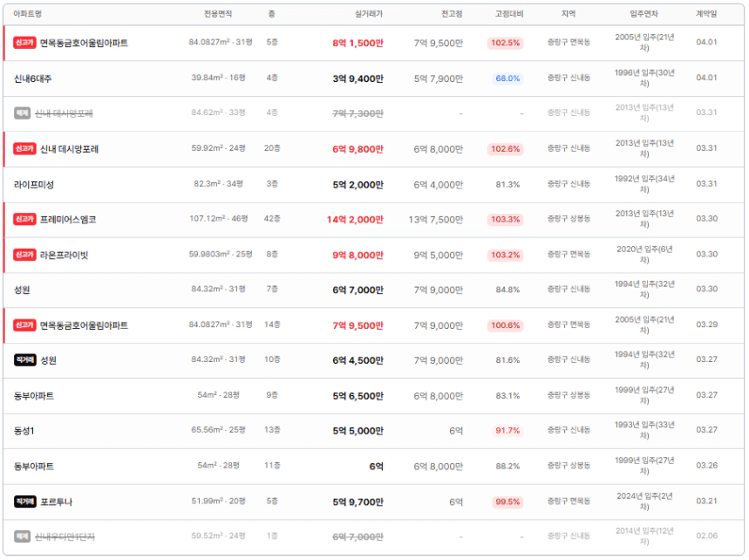Click the blue 68.0% badge for 신내6대주
The width and height of the screenshot is (749, 560).
pos(507,79)
